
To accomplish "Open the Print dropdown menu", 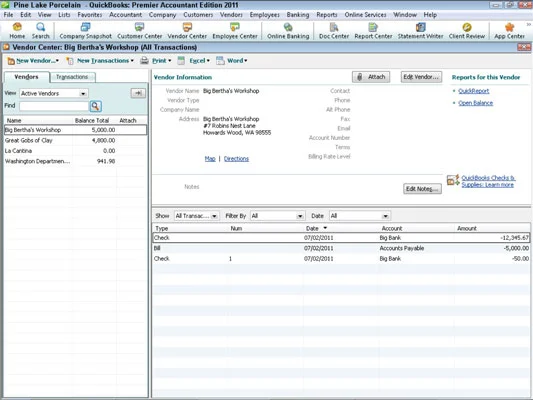I will coord(156,61).
